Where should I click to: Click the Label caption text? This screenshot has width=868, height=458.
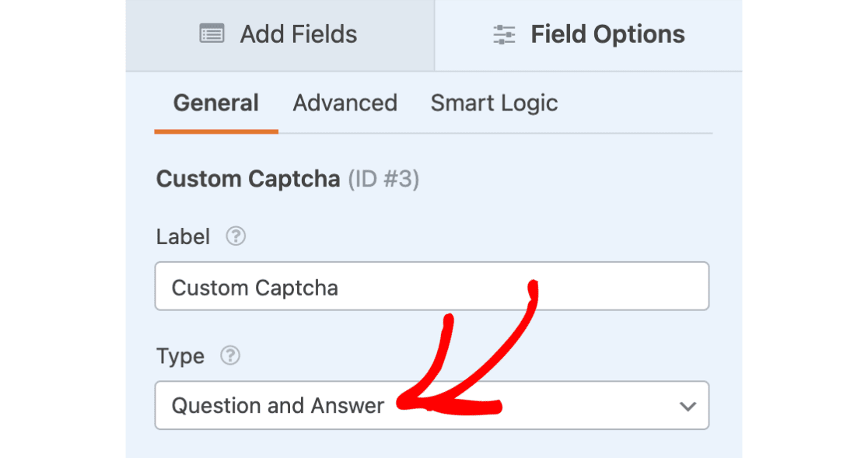pyautogui.click(x=183, y=236)
